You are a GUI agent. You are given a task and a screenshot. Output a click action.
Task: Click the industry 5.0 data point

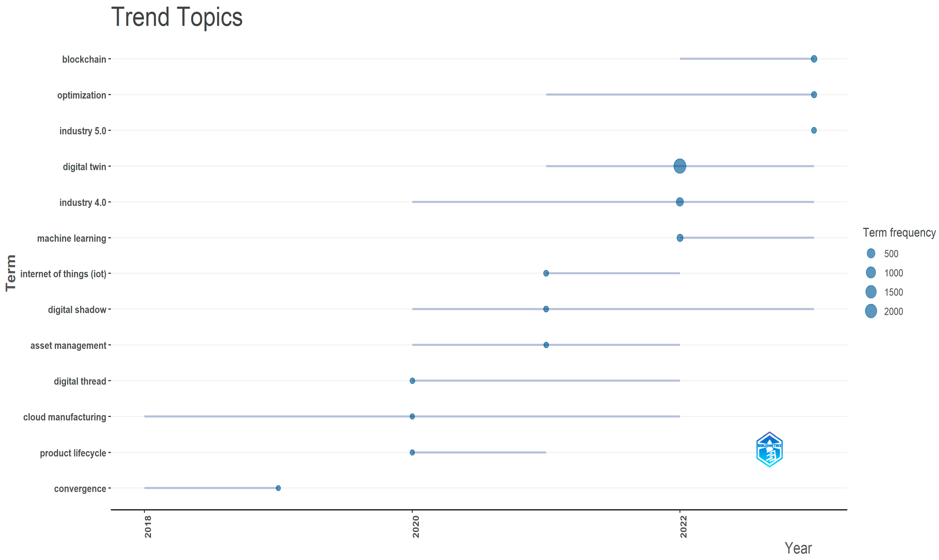click(814, 130)
